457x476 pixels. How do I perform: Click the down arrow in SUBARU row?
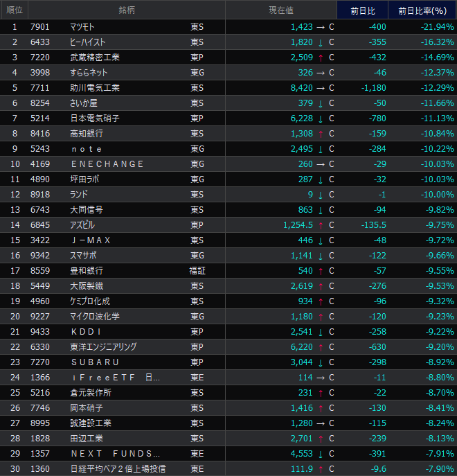click(321, 362)
